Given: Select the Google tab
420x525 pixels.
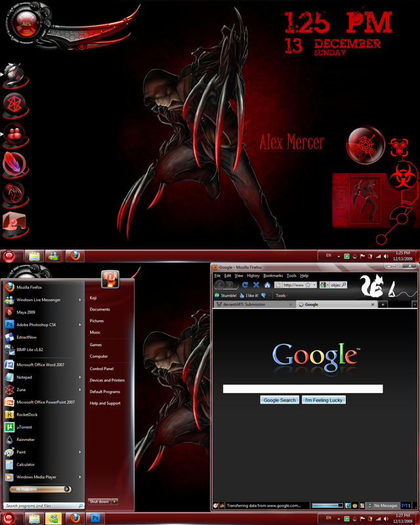Looking at the screenshot, I should pyautogui.click(x=336, y=304).
